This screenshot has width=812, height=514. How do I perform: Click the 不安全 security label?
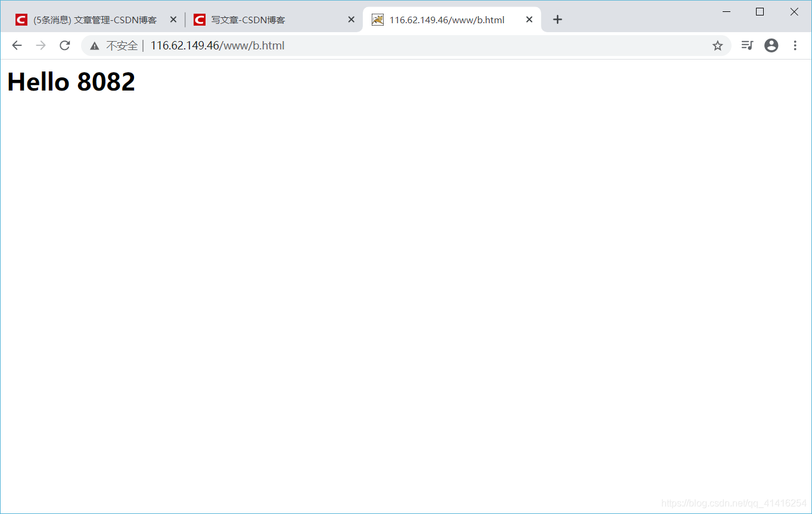point(122,46)
